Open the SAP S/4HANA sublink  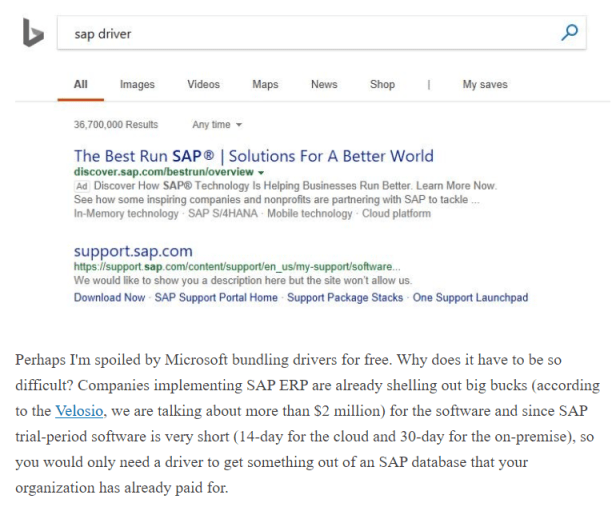pos(223,214)
